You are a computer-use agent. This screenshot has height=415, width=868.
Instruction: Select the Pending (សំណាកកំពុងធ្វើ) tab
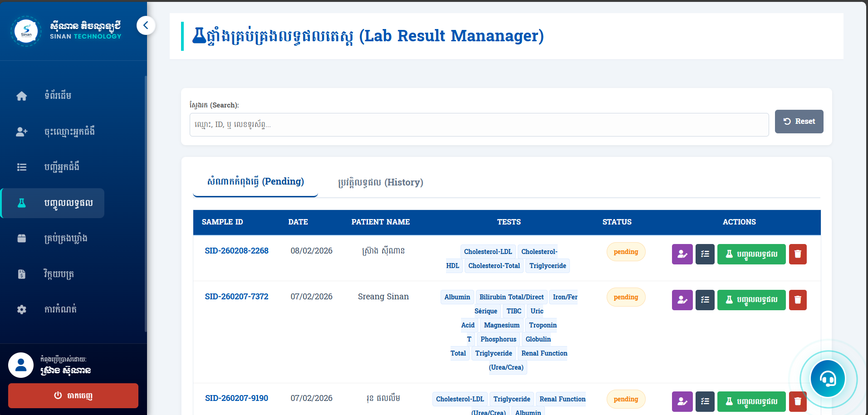coord(255,181)
